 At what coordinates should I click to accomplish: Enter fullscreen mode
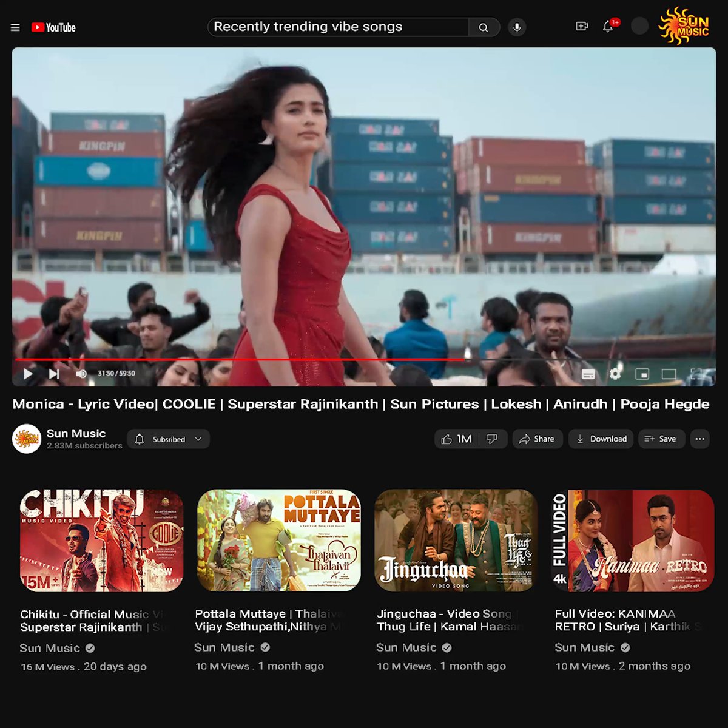pos(696,374)
